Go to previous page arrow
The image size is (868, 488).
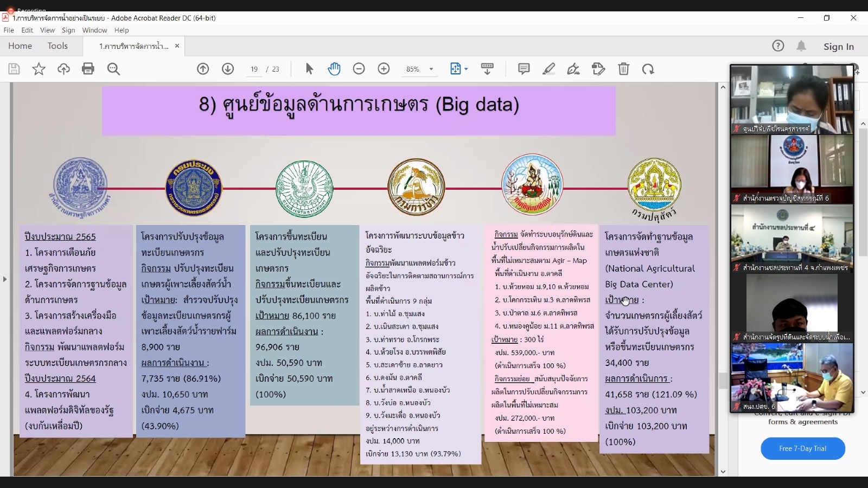(x=203, y=69)
